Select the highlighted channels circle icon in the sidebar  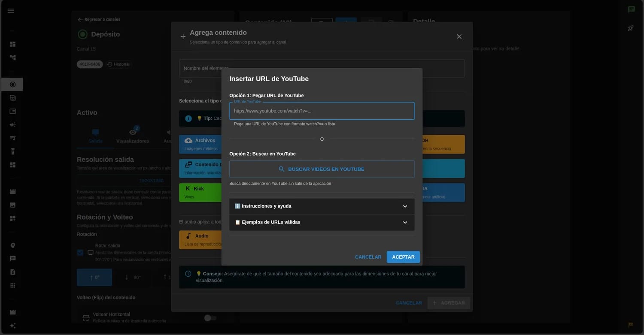[12, 85]
